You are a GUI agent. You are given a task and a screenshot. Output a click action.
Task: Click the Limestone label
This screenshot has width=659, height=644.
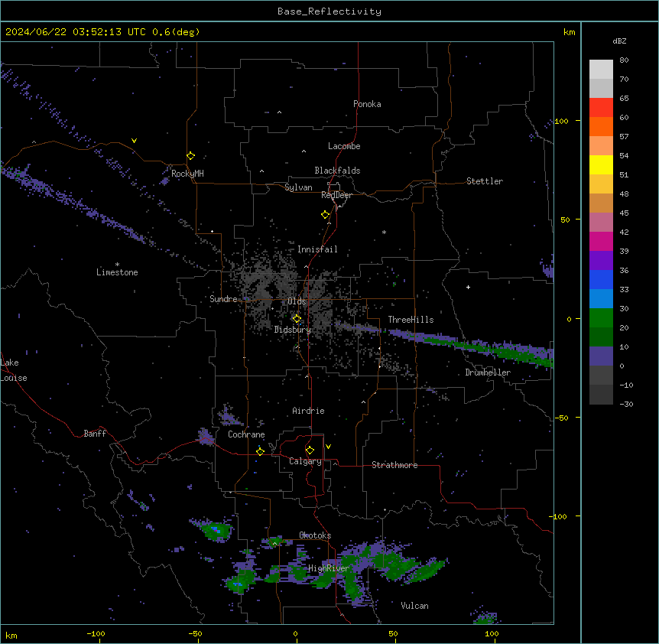point(117,272)
